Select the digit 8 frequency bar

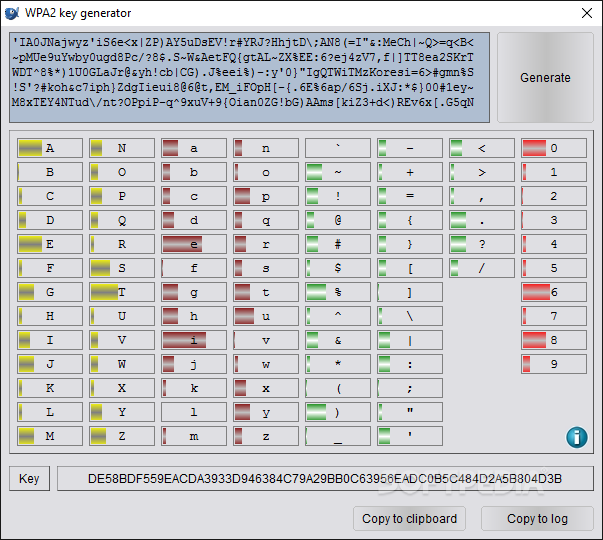[554, 340]
